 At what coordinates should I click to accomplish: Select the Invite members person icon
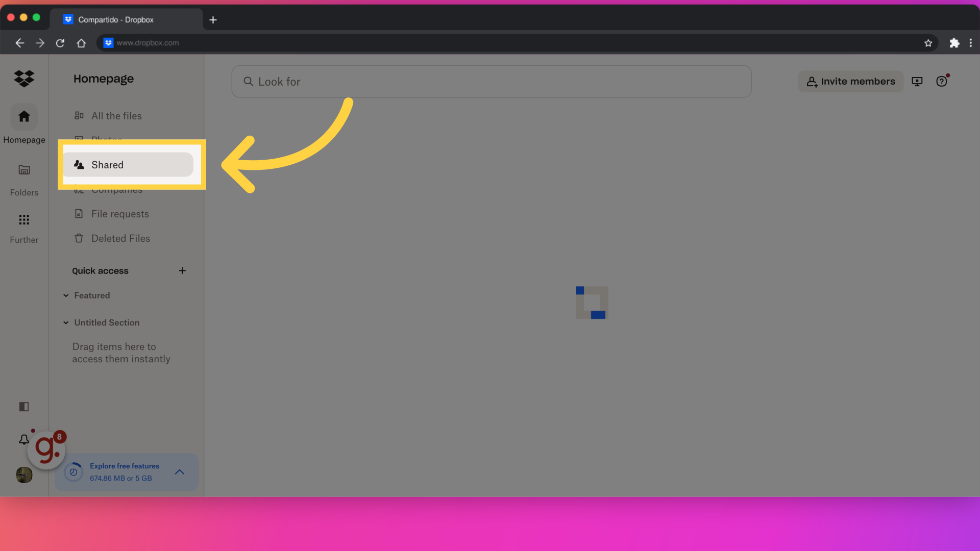pos(812,81)
